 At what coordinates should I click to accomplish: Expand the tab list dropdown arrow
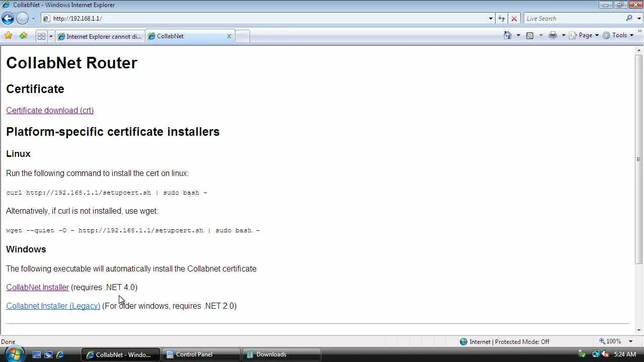click(51, 36)
